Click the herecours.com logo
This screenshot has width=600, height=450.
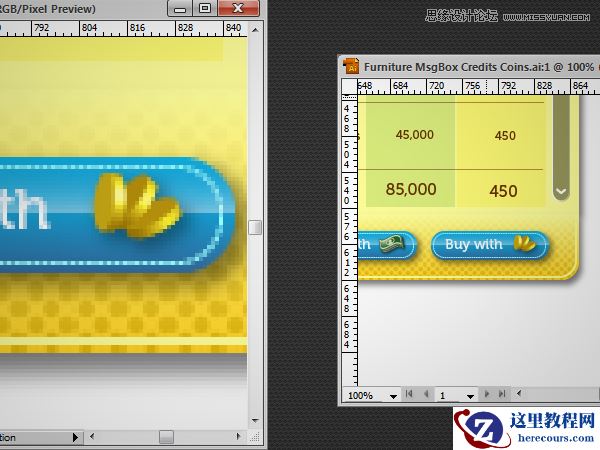point(526,429)
